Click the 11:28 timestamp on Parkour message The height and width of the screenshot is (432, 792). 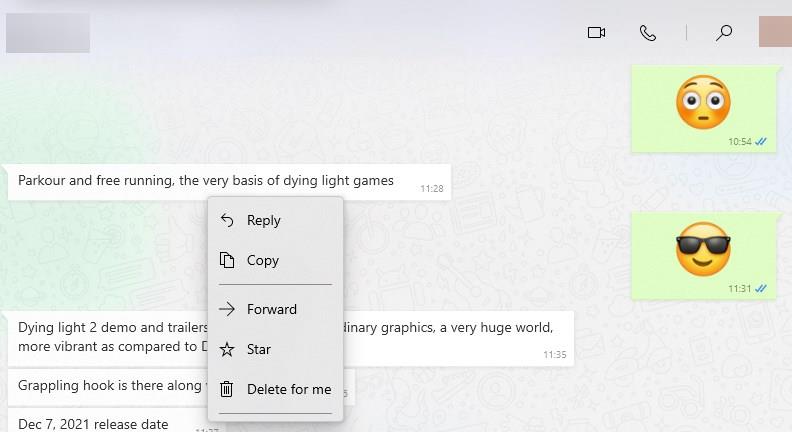[x=431, y=189]
